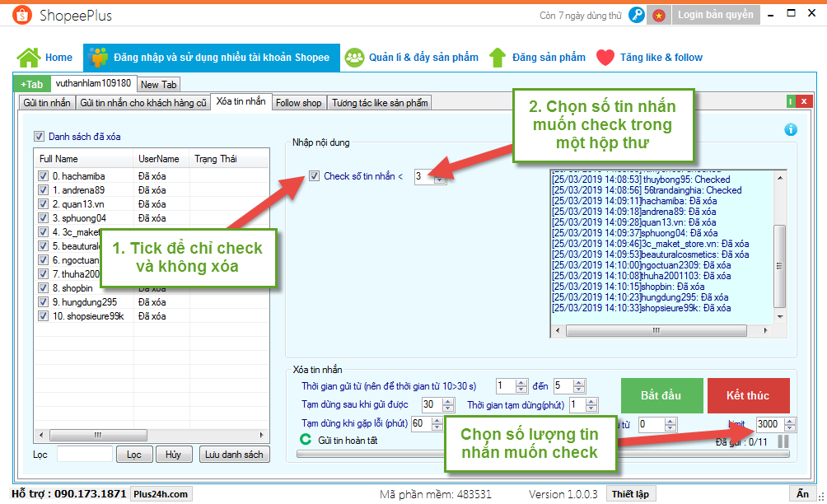
Task: Click the green arrow Đăng sản phẩm icon
Action: tap(498, 58)
